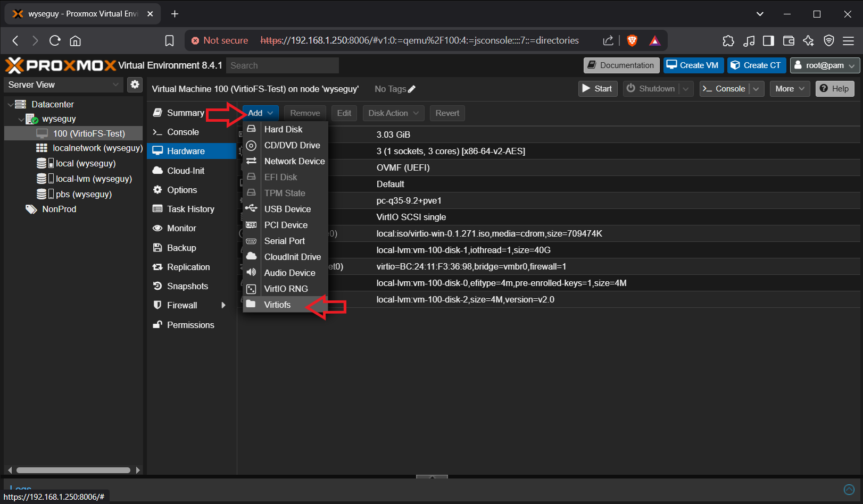Open the Snapshots tab
The height and width of the screenshot is (504, 863).
pyautogui.click(x=192, y=286)
